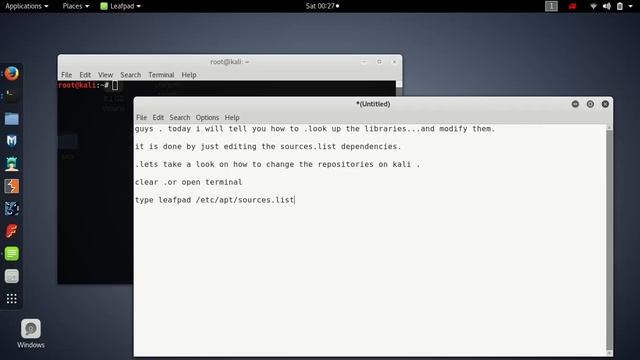This screenshot has height=360, width=640.
Task: Click the terminal window scrollbar
Action: click(x=399, y=88)
